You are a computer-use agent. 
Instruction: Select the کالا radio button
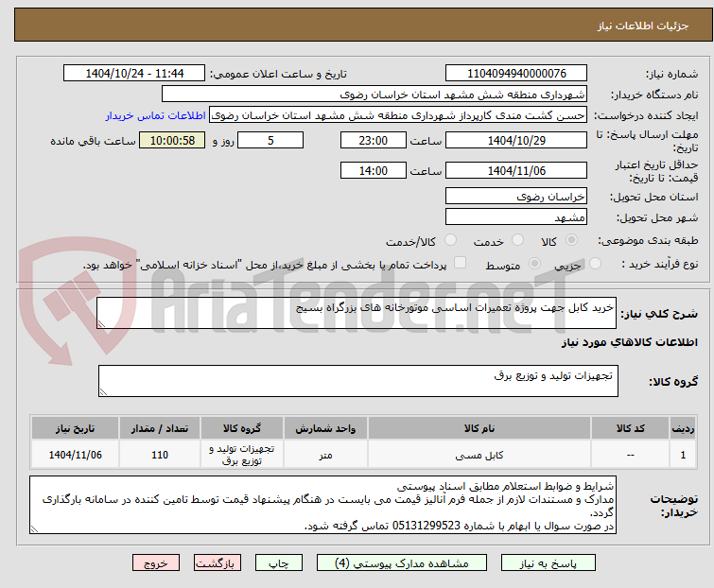point(572,240)
